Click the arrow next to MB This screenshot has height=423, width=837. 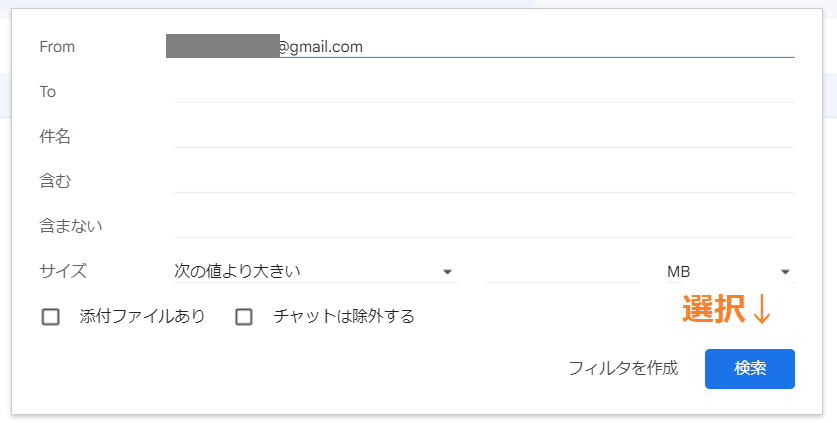(786, 271)
